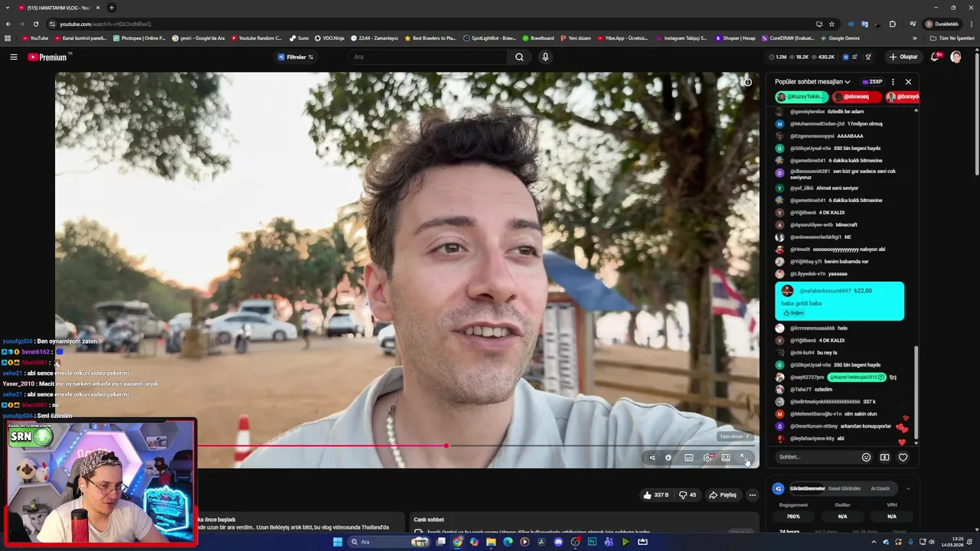The width and height of the screenshot is (980, 551).
Task: Switch to the Genel Görünüm tab
Action: [844, 488]
